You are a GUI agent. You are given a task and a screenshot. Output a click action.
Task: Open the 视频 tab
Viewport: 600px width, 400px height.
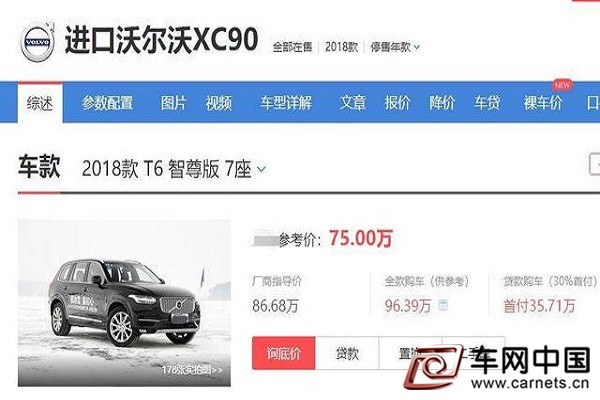pyautogui.click(x=218, y=103)
